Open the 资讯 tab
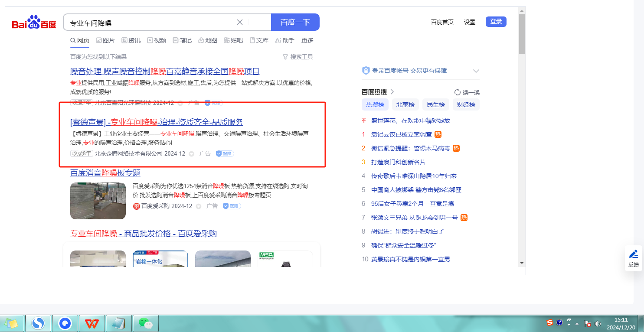 (x=131, y=40)
